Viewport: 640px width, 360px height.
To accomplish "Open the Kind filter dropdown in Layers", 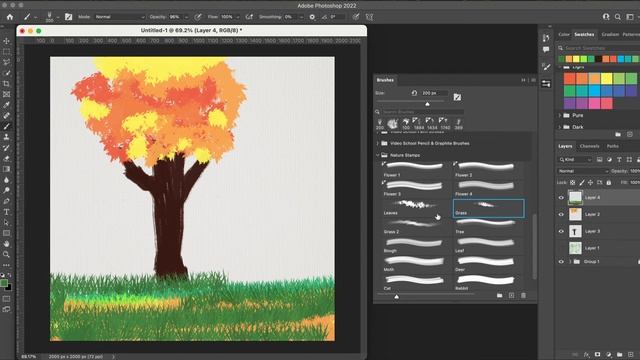I will (575, 160).
